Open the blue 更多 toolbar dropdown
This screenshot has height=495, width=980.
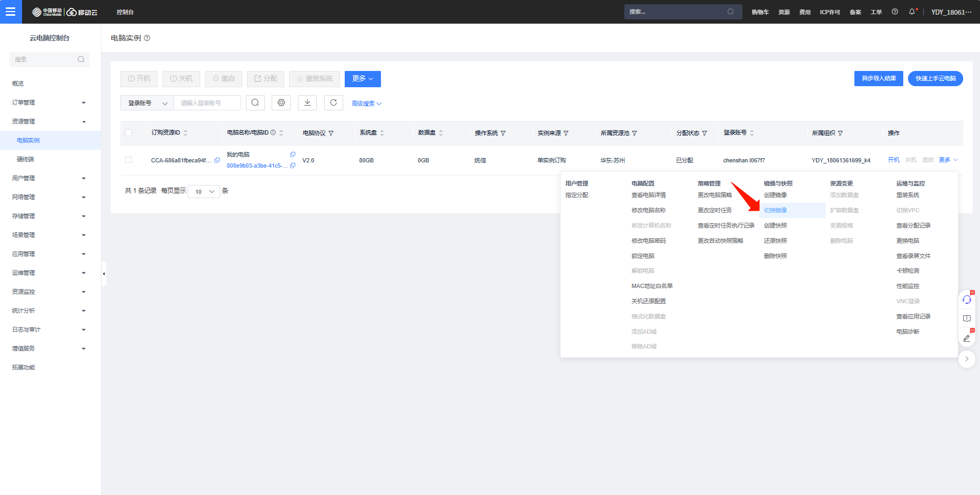(363, 79)
